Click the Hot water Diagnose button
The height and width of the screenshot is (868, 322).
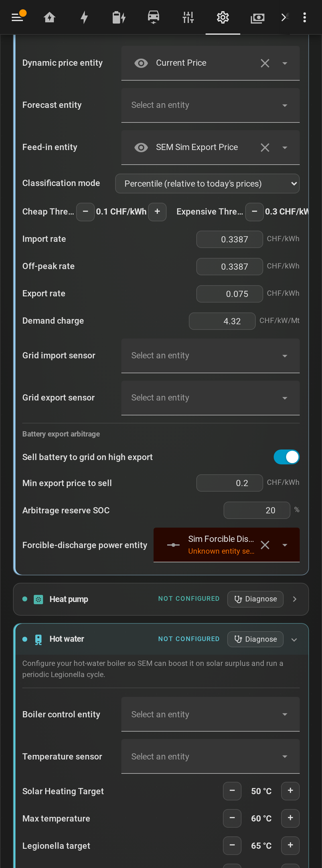(x=255, y=639)
